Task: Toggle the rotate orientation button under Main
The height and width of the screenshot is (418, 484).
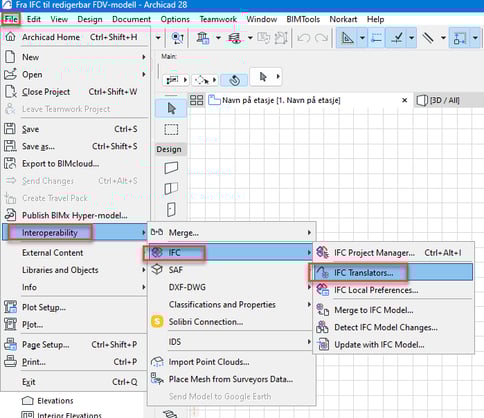Action: pyautogui.click(x=234, y=80)
